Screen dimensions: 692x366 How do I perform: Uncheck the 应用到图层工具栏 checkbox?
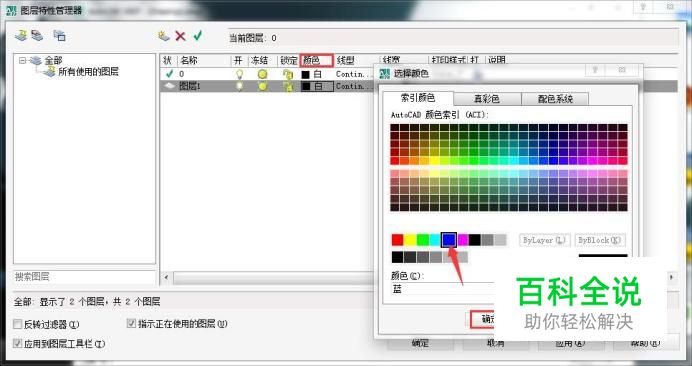pos(18,343)
